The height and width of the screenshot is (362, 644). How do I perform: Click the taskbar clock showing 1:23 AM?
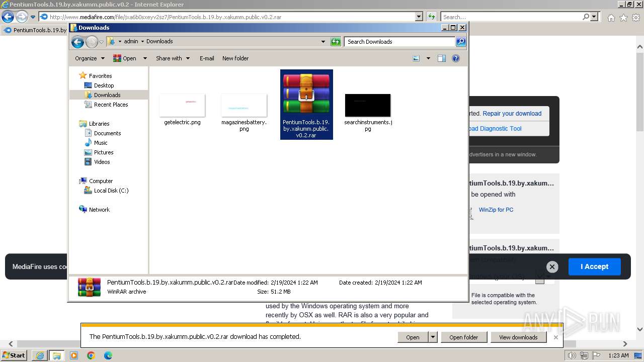[618, 355]
